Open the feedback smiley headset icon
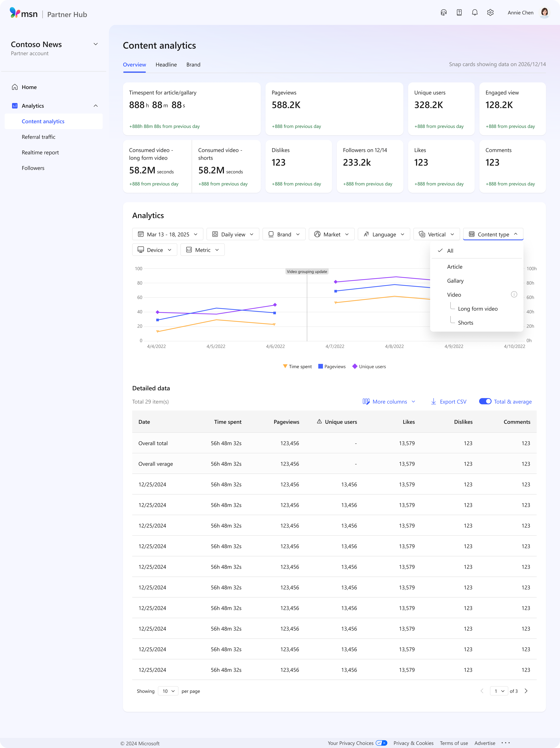 444,13
